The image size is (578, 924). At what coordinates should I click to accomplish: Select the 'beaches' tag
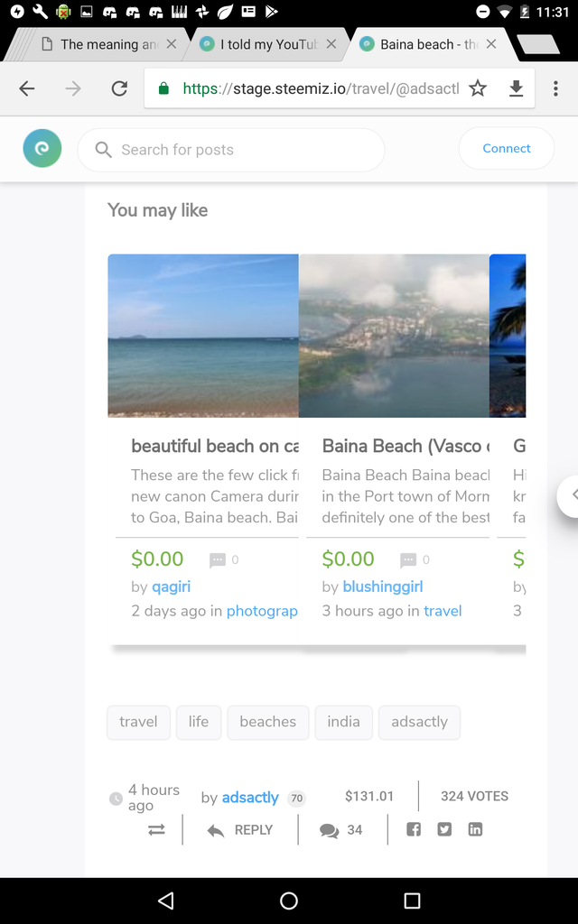click(268, 722)
